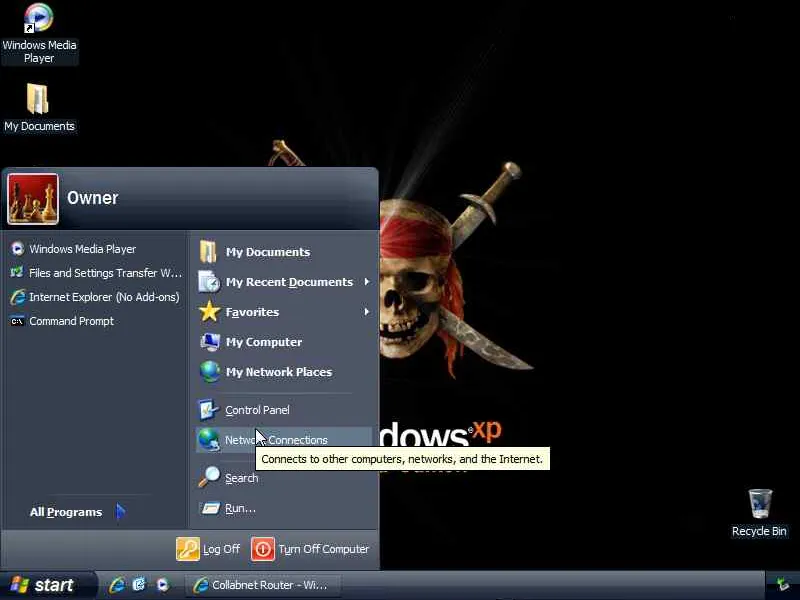The height and width of the screenshot is (600, 800).
Task: Launch Media Player from Quick Launch bar
Action: 163,585
